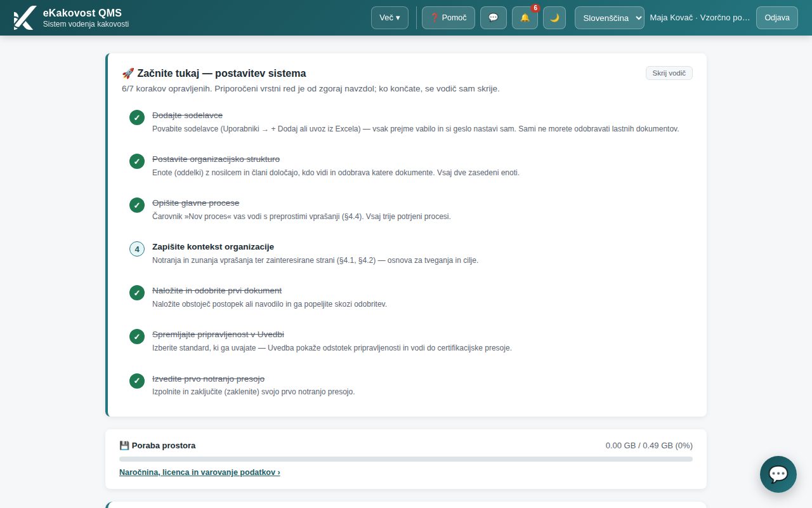
Task: Click the Poraba prostora storage progress bar
Action: click(x=406, y=458)
